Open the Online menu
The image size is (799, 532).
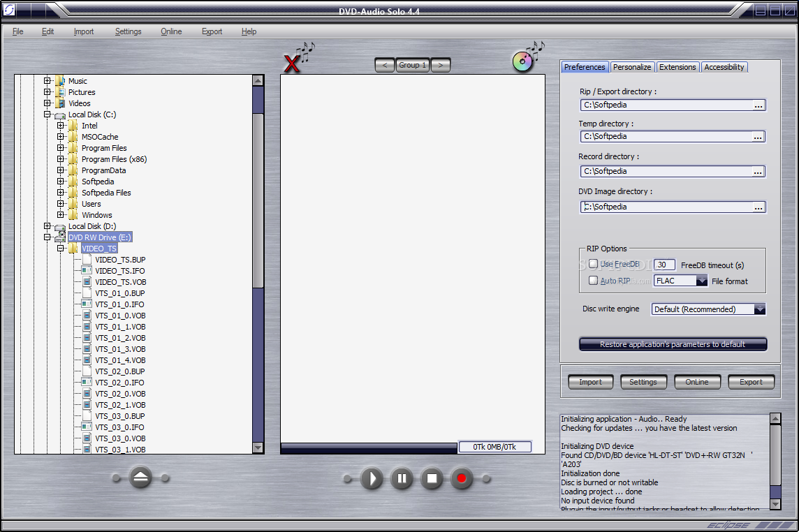(x=171, y=31)
